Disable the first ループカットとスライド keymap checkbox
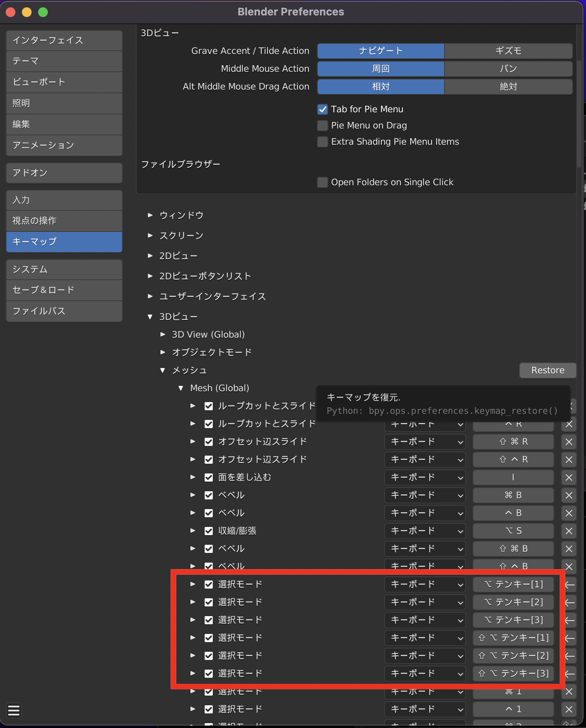This screenshot has height=728, width=586. click(209, 406)
